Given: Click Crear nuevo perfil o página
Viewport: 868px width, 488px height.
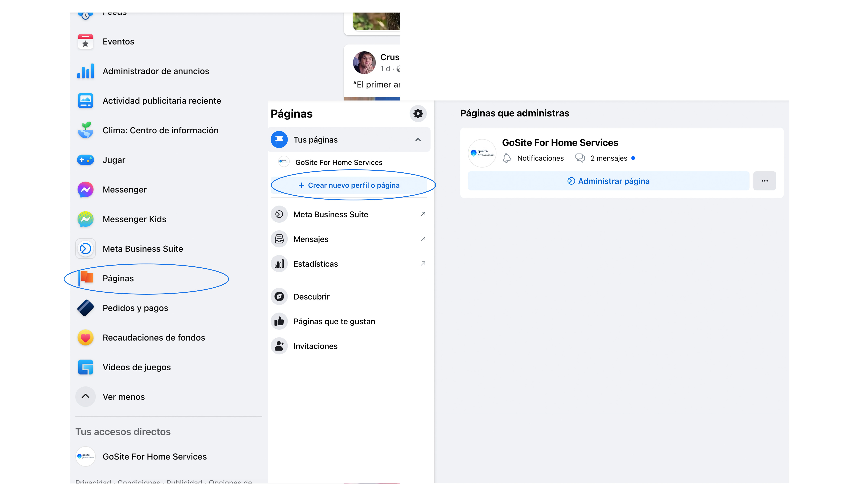Looking at the screenshot, I should (349, 186).
